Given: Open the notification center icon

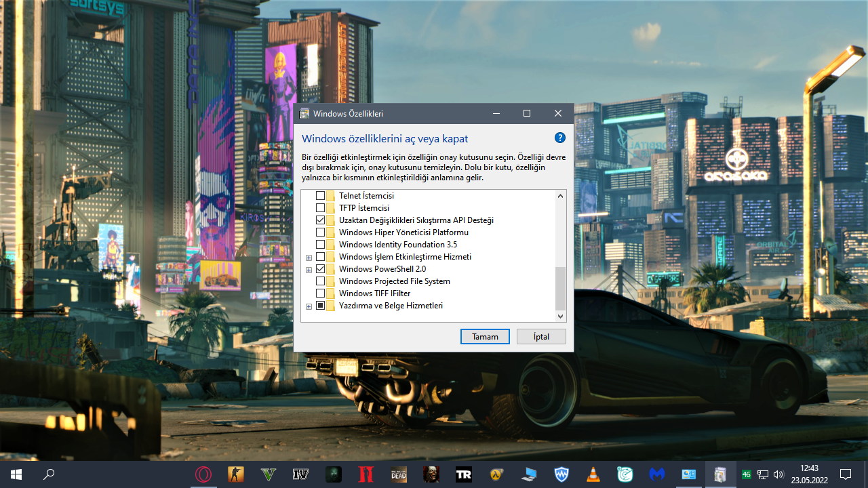Looking at the screenshot, I should coord(846,474).
